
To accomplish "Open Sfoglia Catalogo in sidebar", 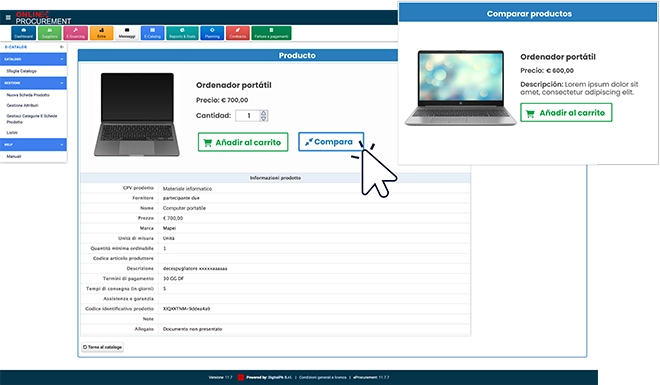I will tap(21, 71).
